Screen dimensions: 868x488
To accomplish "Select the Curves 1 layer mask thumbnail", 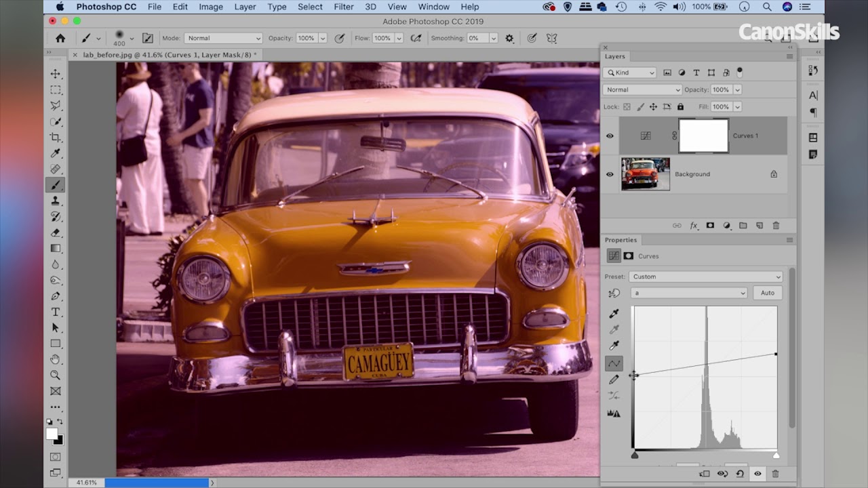I will 703,136.
